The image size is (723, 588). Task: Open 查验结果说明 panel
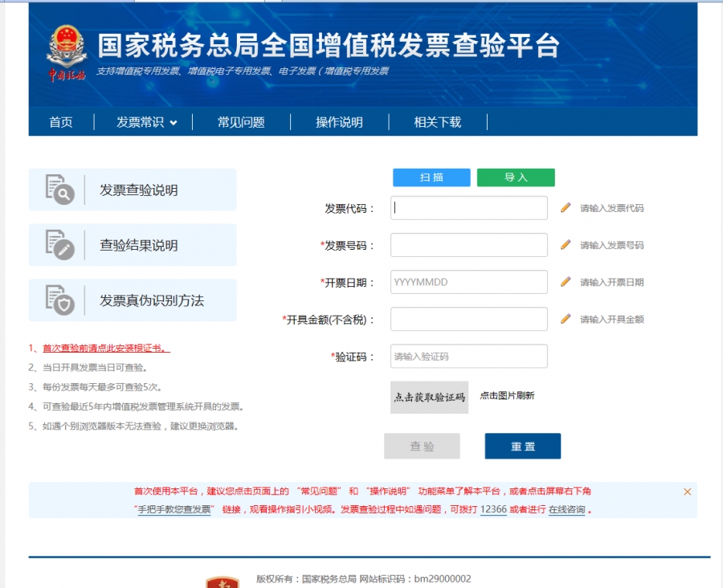point(133,245)
